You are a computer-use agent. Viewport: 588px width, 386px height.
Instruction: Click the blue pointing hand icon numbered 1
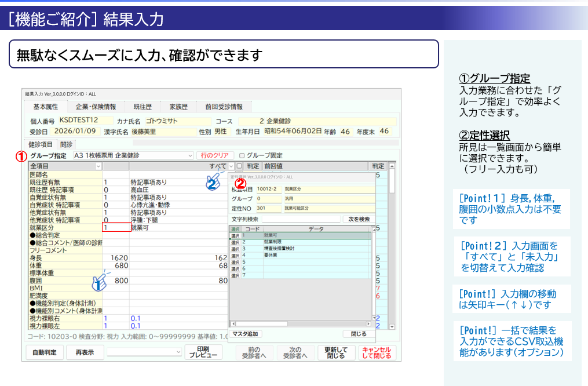[100, 282]
